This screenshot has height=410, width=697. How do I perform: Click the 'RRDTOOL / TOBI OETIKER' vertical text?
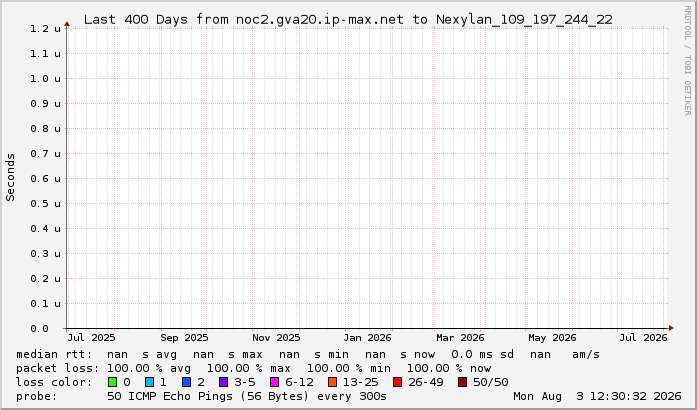(x=687, y=60)
